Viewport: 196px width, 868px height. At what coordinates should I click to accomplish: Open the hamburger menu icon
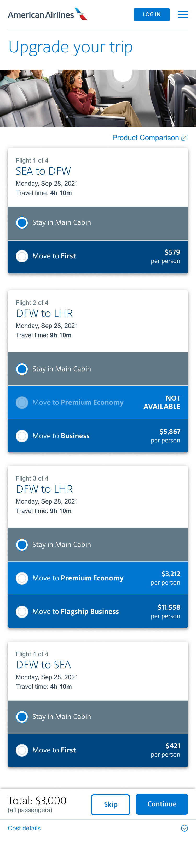tap(182, 14)
